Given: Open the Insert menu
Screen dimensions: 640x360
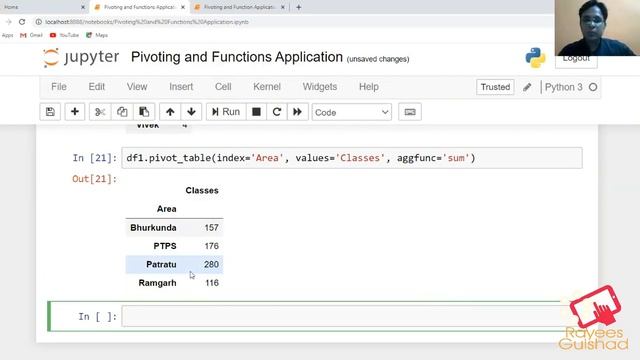Looking at the screenshot, I should (x=181, y=87).
